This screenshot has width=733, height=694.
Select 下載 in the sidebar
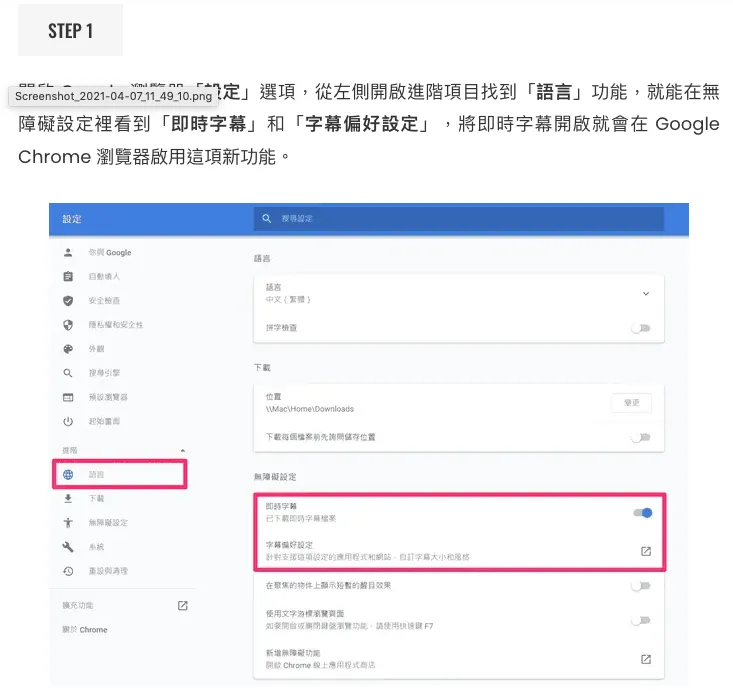point(96,499)
